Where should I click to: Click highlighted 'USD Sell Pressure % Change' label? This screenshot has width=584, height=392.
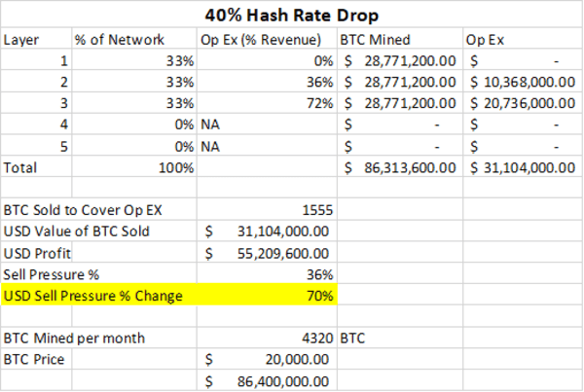pos(93,296)
